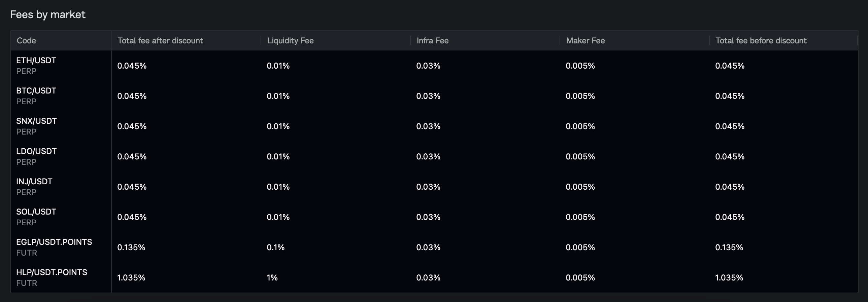The width and height of the screenshot is (868, 302).
Task: Click LDO/USDT maker fee 0.005% cell
Action: point(580,157)
